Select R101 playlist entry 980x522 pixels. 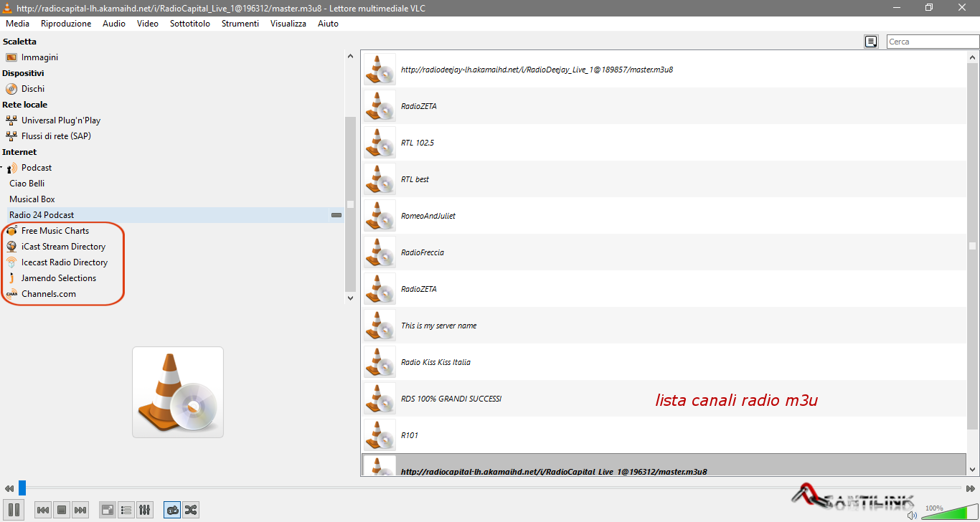tap(664, 435)
